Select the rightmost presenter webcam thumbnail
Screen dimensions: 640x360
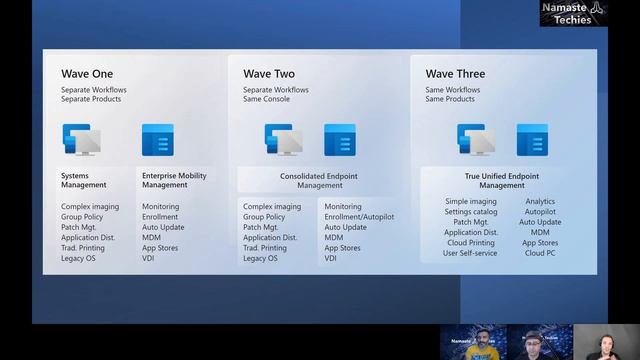point(607,342)
